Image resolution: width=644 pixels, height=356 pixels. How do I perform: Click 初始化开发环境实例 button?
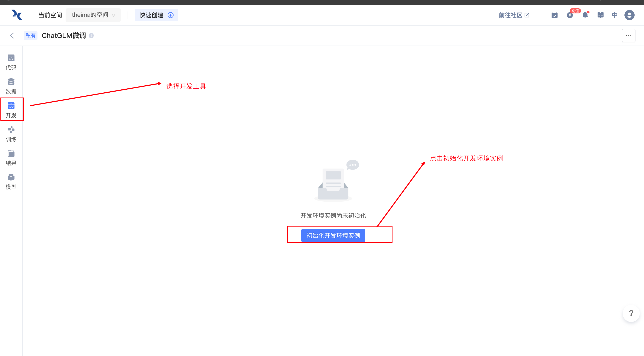pyautogui.click(x=333, y=235)
